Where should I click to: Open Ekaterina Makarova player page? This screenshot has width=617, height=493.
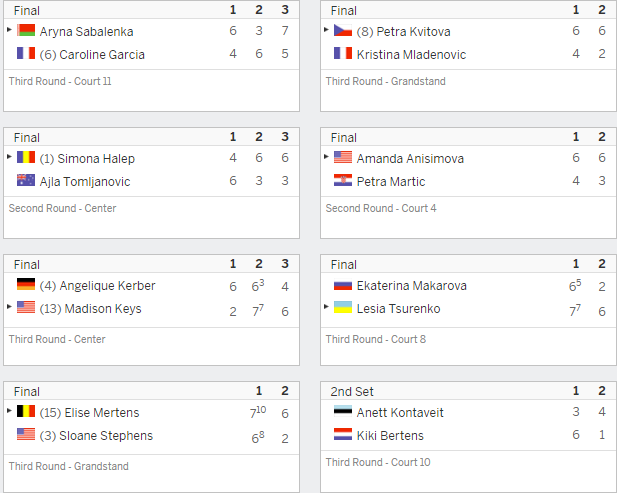point(412,286)
